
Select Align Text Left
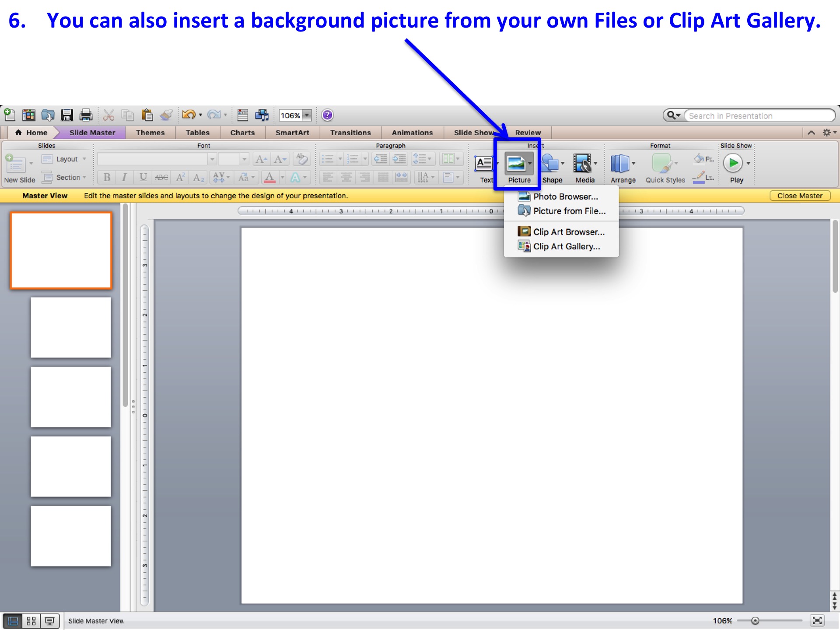click(x=328, y=177)
